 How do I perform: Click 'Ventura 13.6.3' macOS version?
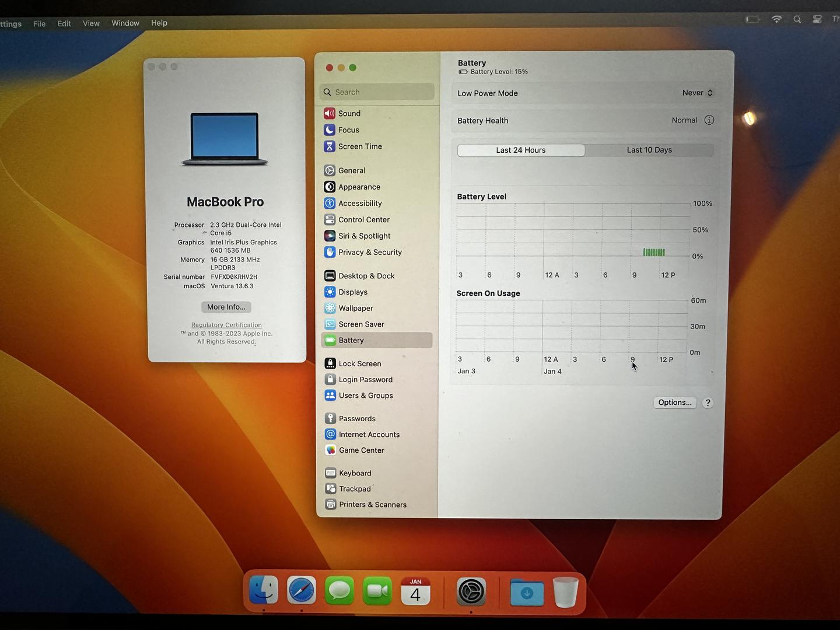pos(232,286)
